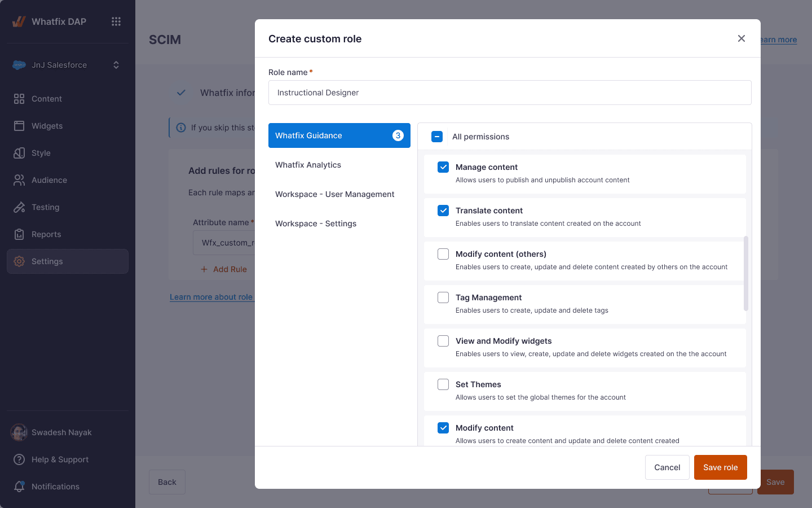Click 'Allows users to set the global themes' text
The width and height of the screenshot is (812, 508).
click(541, 397)
